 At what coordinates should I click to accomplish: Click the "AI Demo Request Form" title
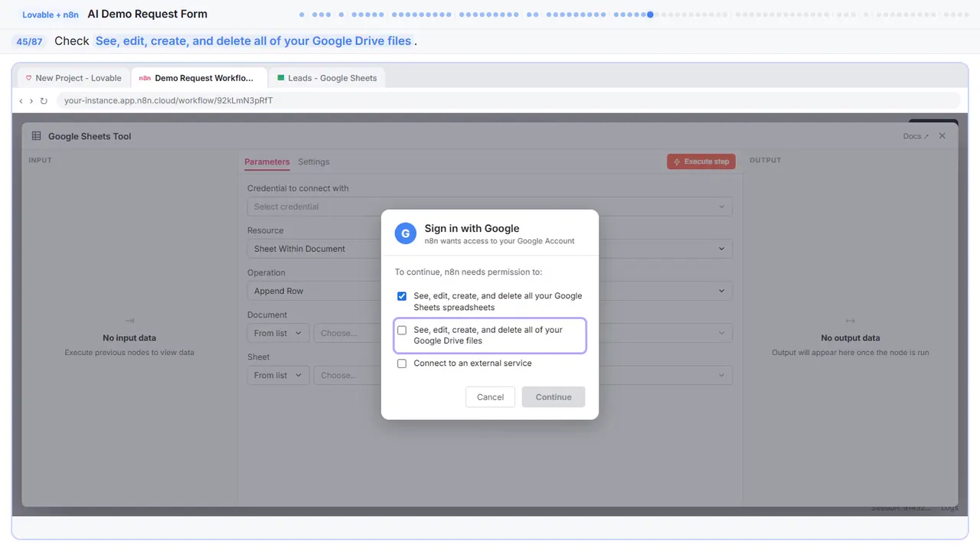148,14
